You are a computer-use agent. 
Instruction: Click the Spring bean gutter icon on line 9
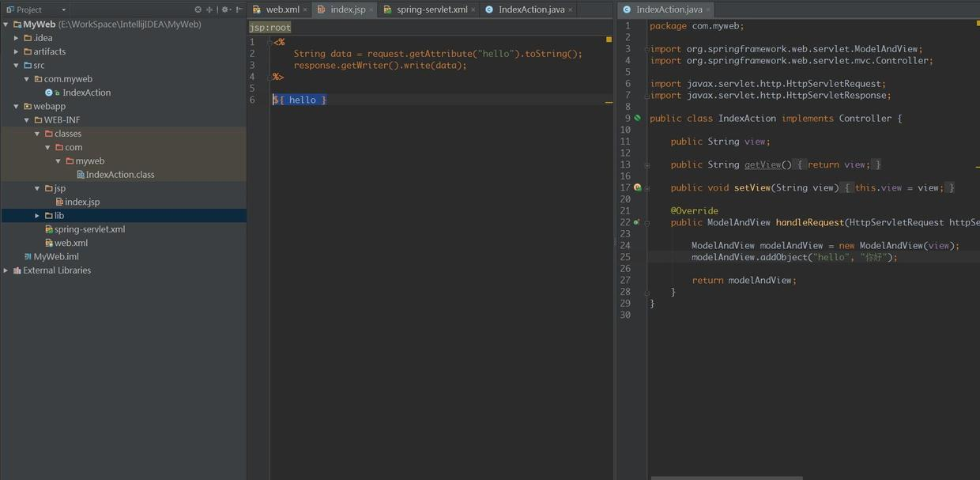(638, 119)
